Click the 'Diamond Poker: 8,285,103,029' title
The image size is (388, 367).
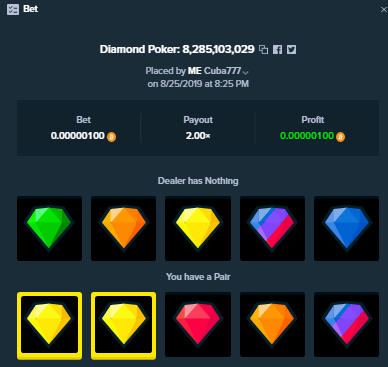pos(177,49)
